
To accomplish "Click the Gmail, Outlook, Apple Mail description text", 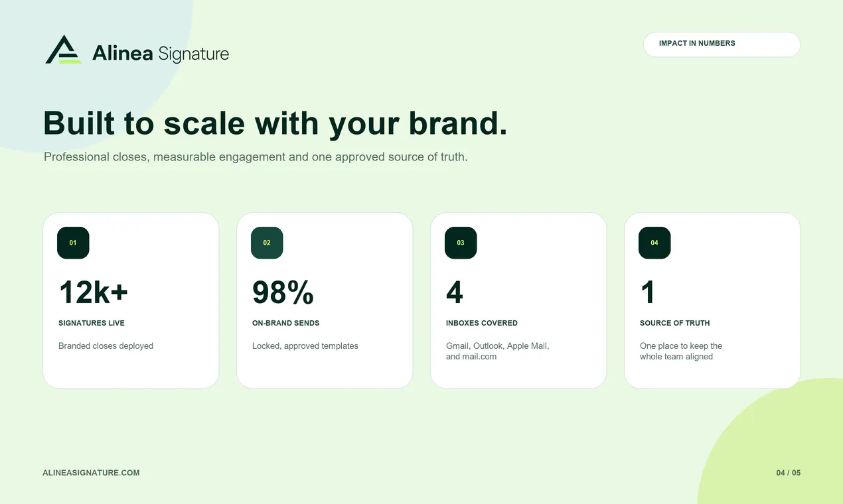I will 498,351.
